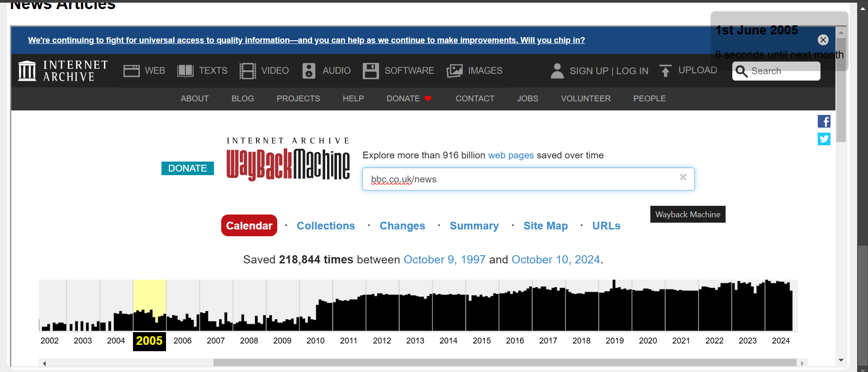The image size is (868, 372).
Task: Click the SIGN UP link
Action: [x=589, y=71]
